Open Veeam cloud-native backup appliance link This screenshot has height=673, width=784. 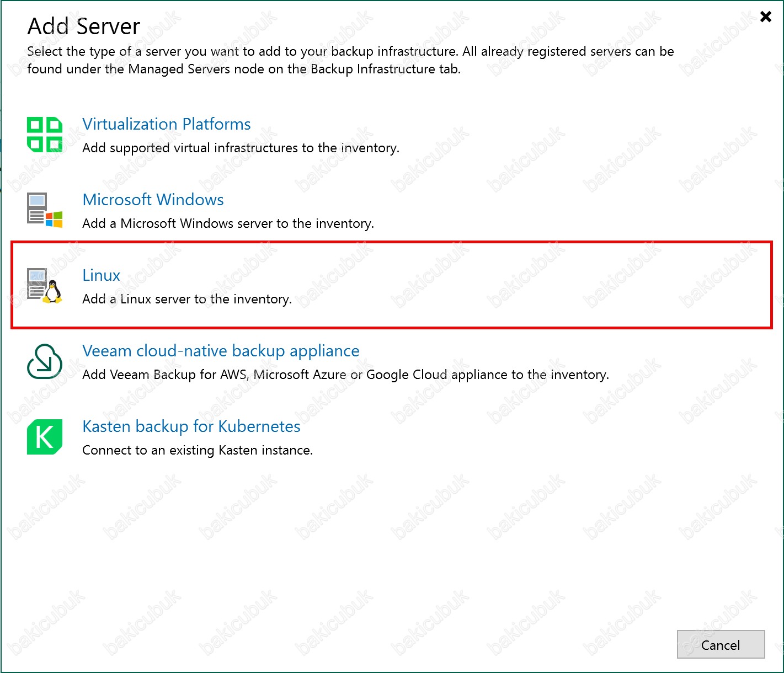pyautogui.click(x=221, y=351)
